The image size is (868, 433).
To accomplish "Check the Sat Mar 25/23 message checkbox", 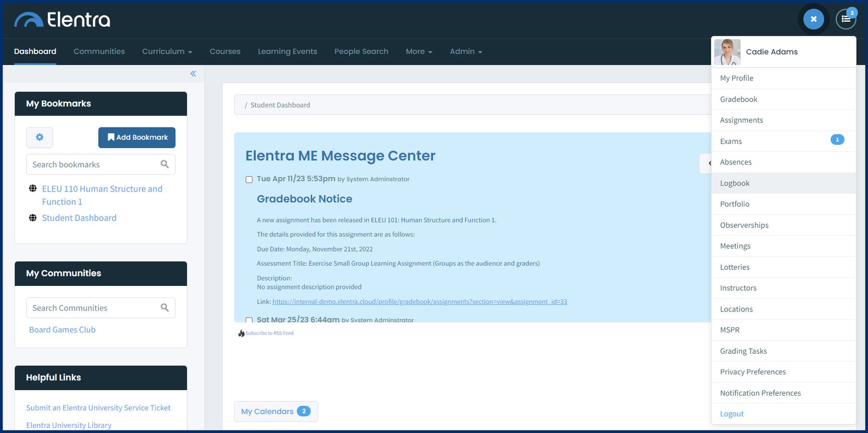I will [249, 320].
